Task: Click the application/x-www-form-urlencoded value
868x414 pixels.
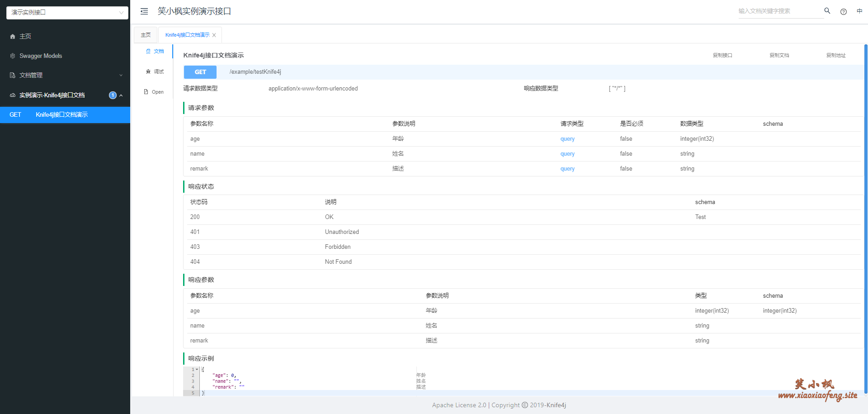Action: pos(313,89)
